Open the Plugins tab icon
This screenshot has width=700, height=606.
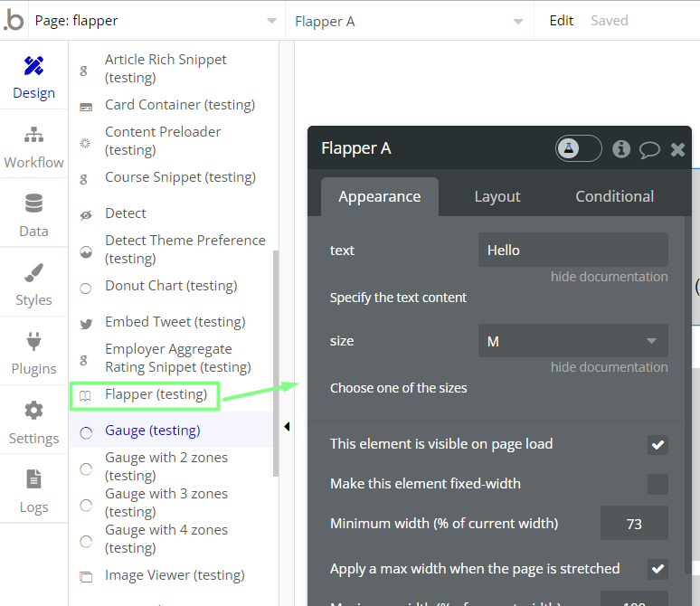(34, 341)
